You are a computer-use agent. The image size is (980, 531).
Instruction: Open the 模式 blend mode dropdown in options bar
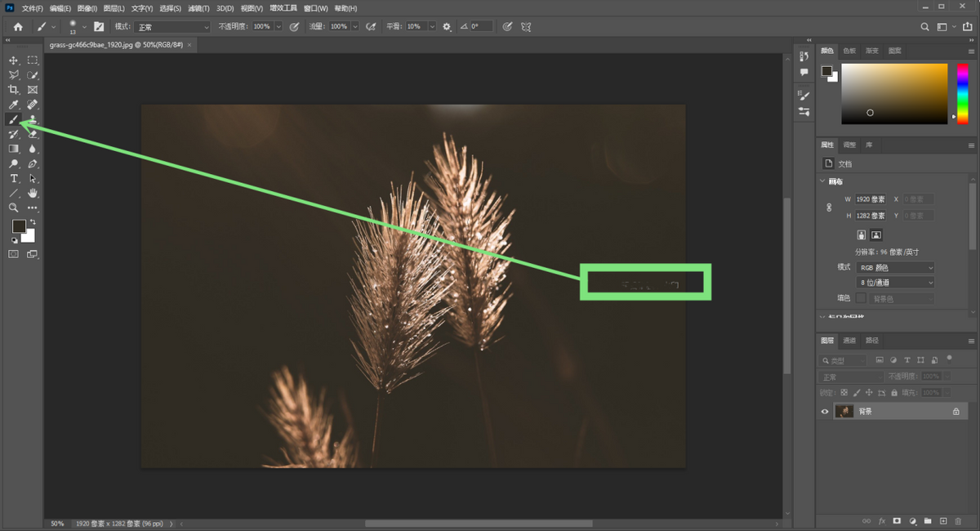tap(172, 27)
